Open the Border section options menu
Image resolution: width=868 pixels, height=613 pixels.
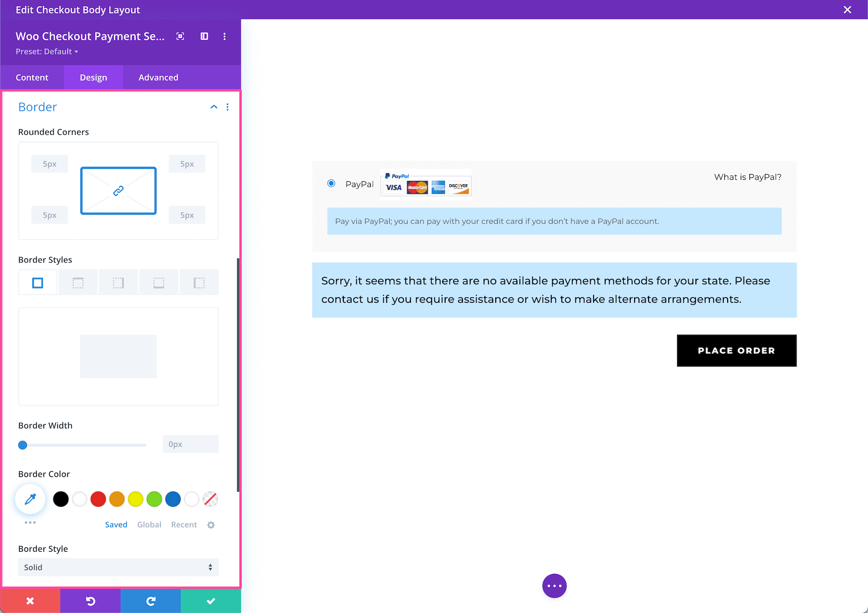point(228,107)
